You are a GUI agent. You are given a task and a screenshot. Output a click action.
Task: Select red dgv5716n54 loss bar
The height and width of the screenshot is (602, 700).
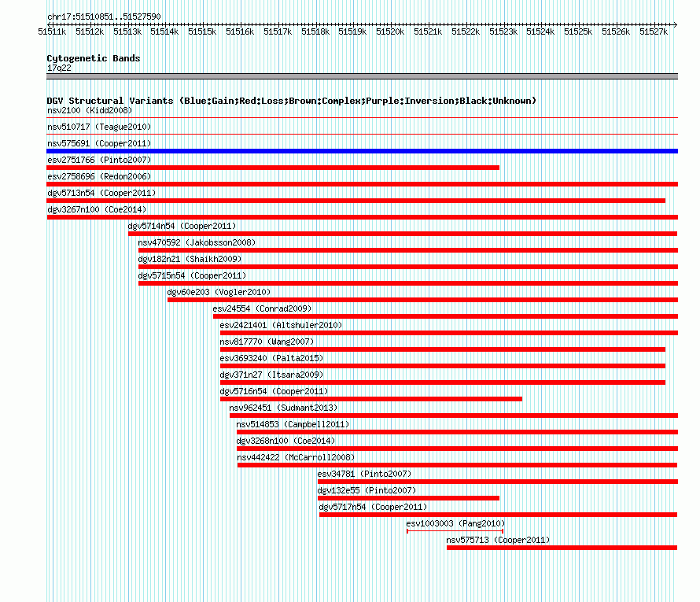(371, 399)
